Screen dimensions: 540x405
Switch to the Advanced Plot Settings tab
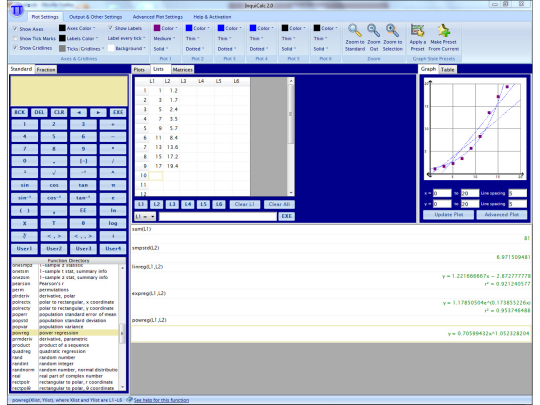pyautogui.click(x=158, y=17)
